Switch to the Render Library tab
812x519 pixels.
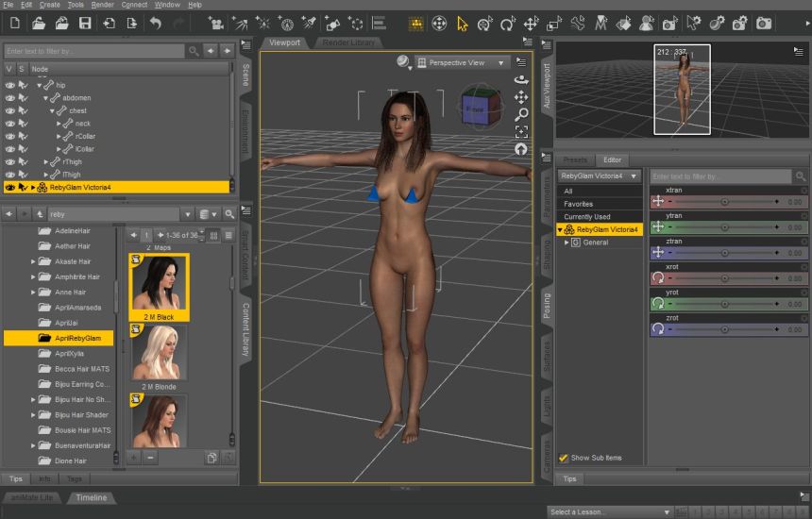[348, 42]
